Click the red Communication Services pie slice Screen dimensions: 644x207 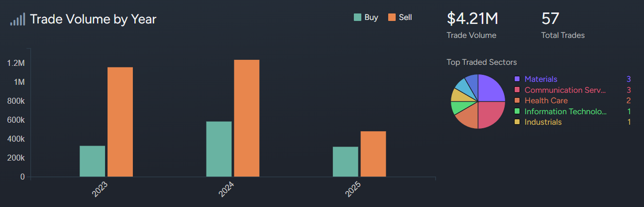click(490, 114)
